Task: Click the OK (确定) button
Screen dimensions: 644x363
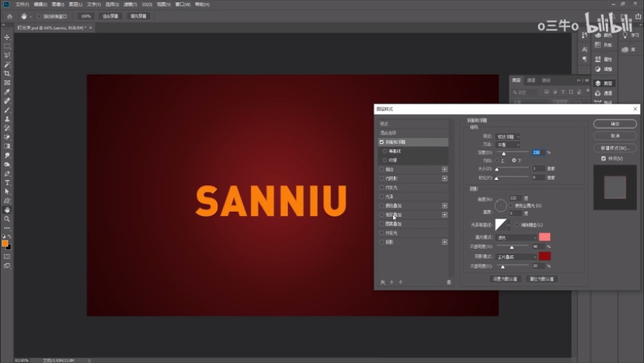Action: click(x=614, y=124)
